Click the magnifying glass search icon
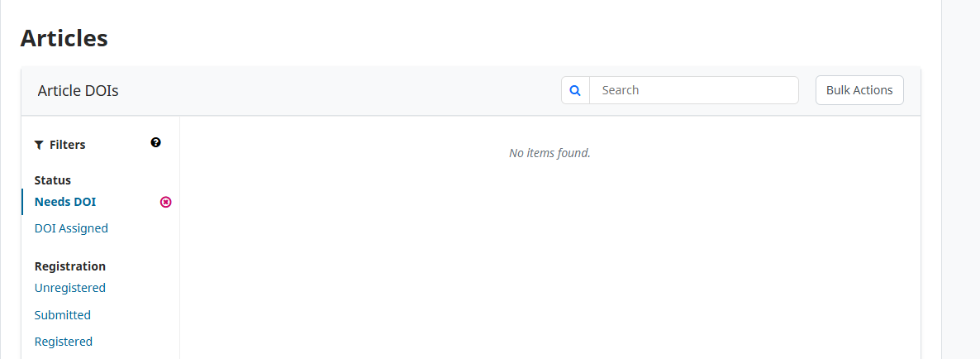980x359 pixels. [576, 90]
